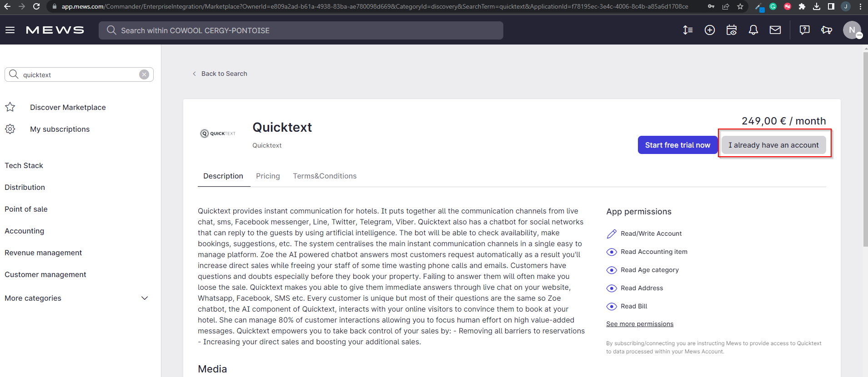868x377 pixels.
Task: Switch to the Pricing tab
Action: 268,176
